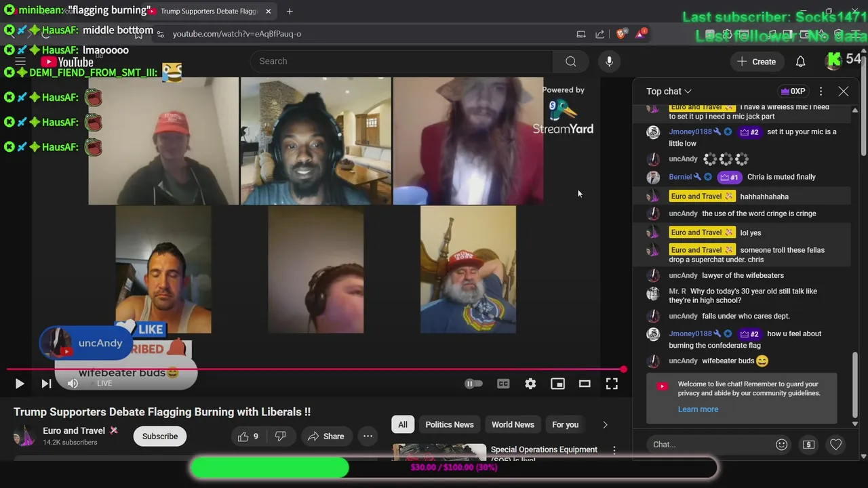Click the browser share page icon

[600, 34]
